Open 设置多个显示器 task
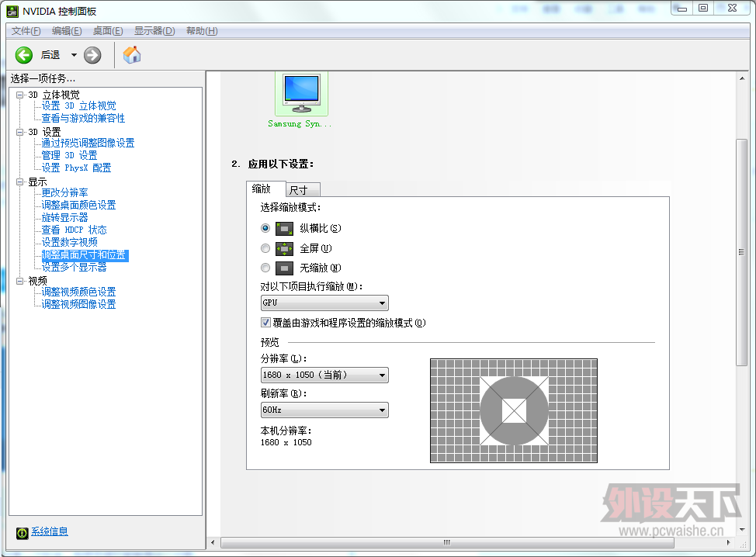Screen dimensions: 756x557 tap(74, 268)
